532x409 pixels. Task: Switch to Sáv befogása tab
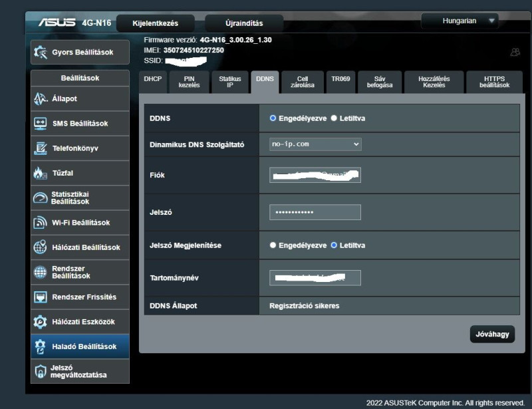pos(380,82)
